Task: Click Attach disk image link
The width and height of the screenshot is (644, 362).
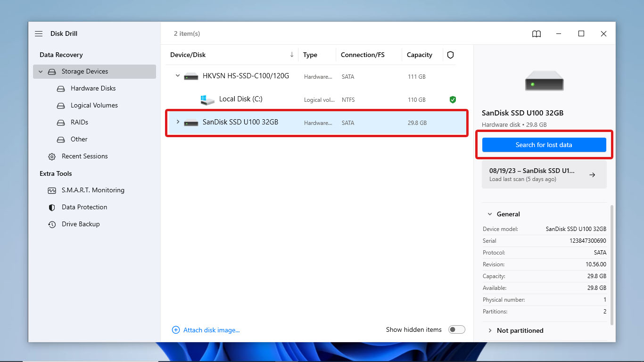Action: (212, 330)
